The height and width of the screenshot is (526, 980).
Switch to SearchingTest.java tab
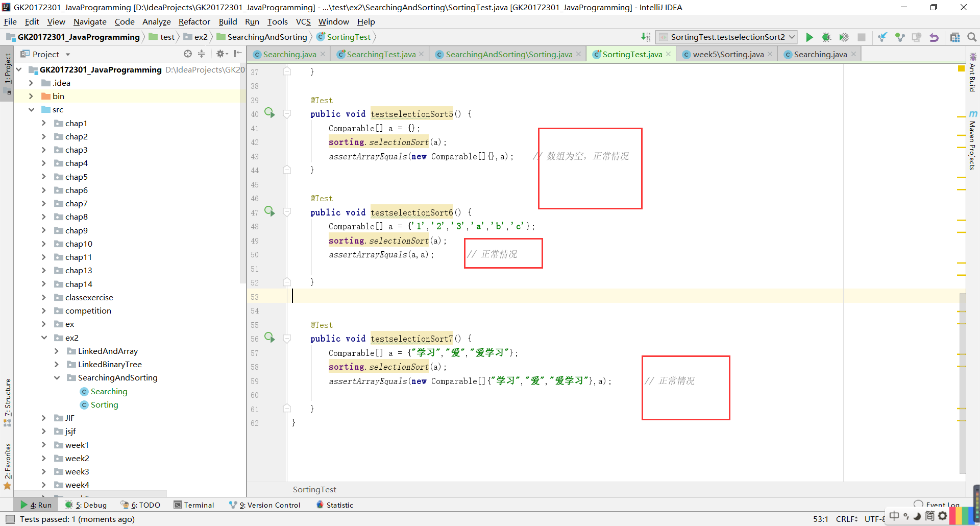click(x=381, y=54)
